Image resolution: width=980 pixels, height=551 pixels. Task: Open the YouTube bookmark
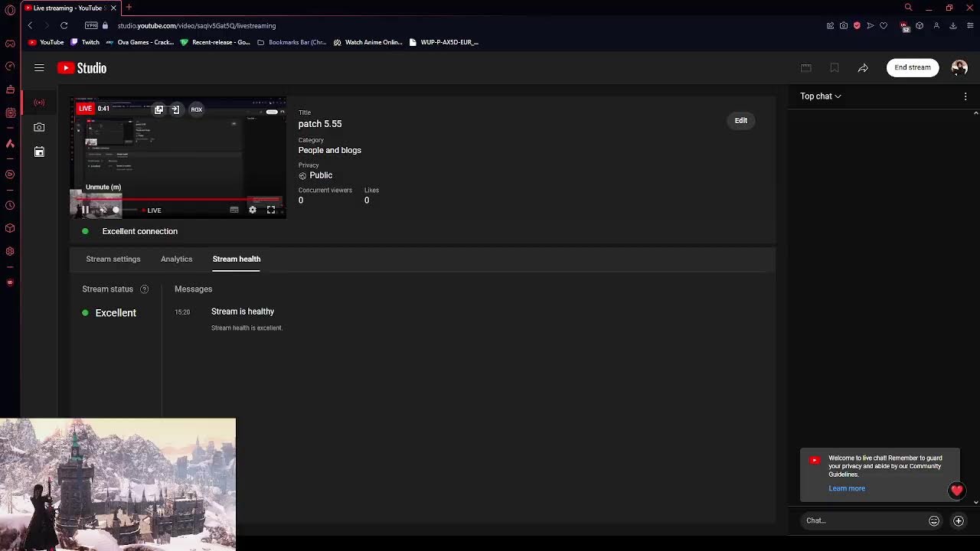click(x=46, y=43)
